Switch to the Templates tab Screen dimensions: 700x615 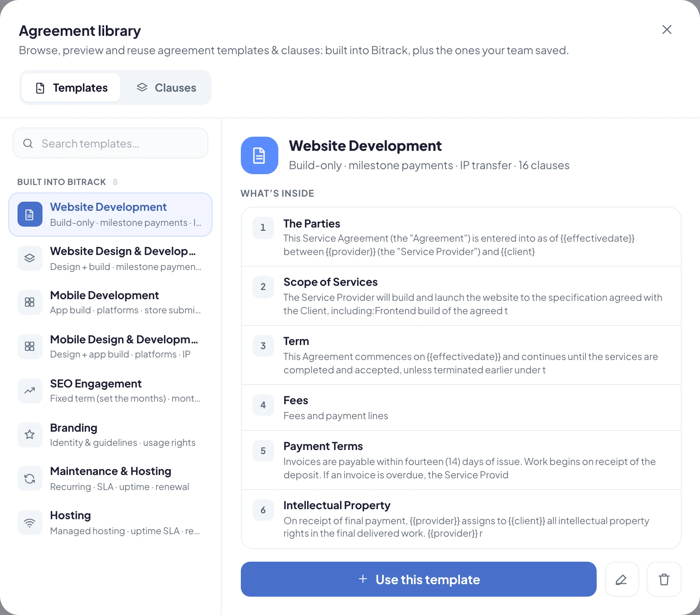[x=71, y=87]
